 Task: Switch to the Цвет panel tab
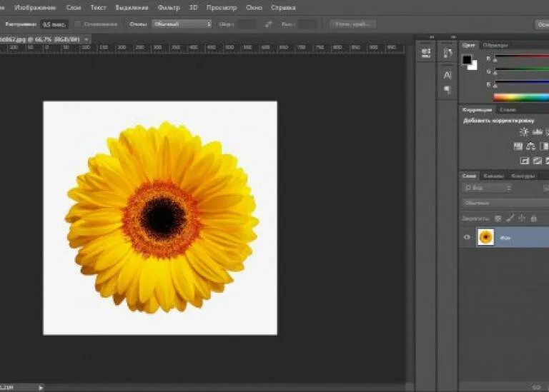click(x=468, y=45)
